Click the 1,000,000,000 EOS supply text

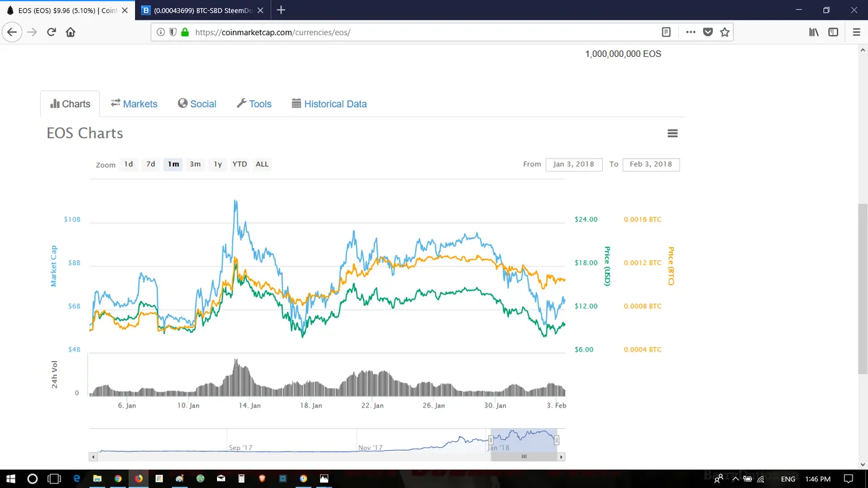623,54
